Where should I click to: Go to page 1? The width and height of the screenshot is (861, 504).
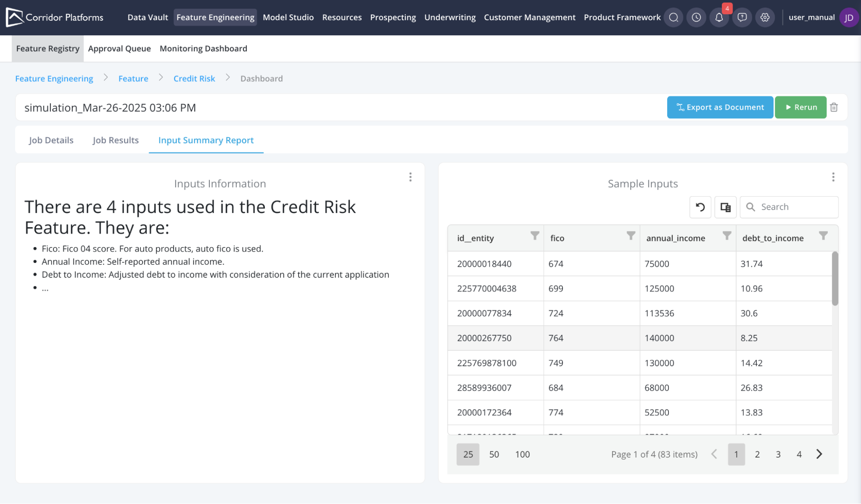[737, 454]
